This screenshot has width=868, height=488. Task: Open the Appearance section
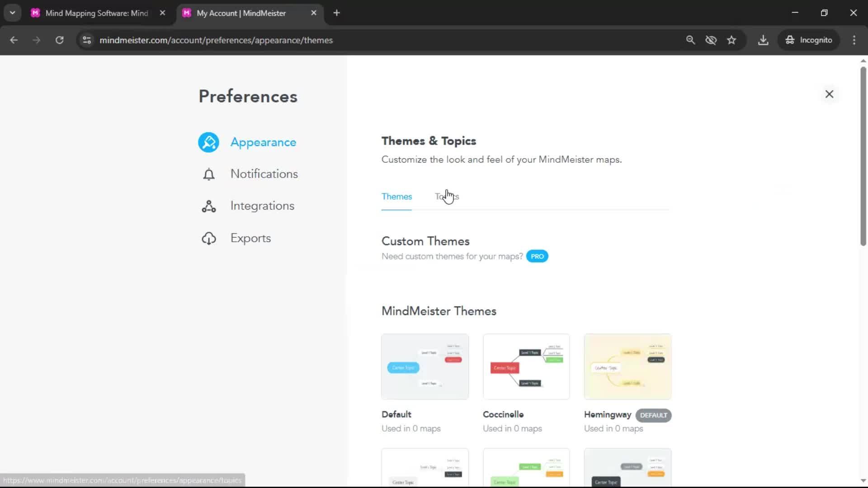pyautogui.click(x=263, y=142)
